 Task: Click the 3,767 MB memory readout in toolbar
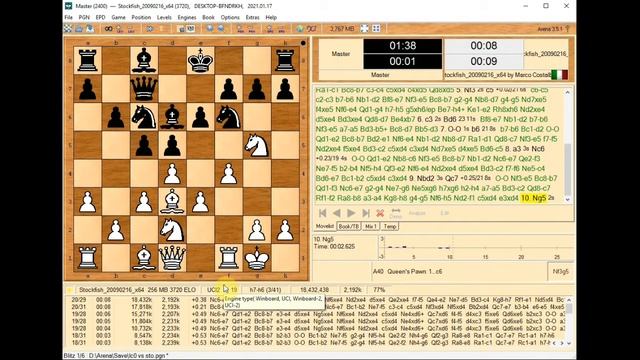coord(342,29)
